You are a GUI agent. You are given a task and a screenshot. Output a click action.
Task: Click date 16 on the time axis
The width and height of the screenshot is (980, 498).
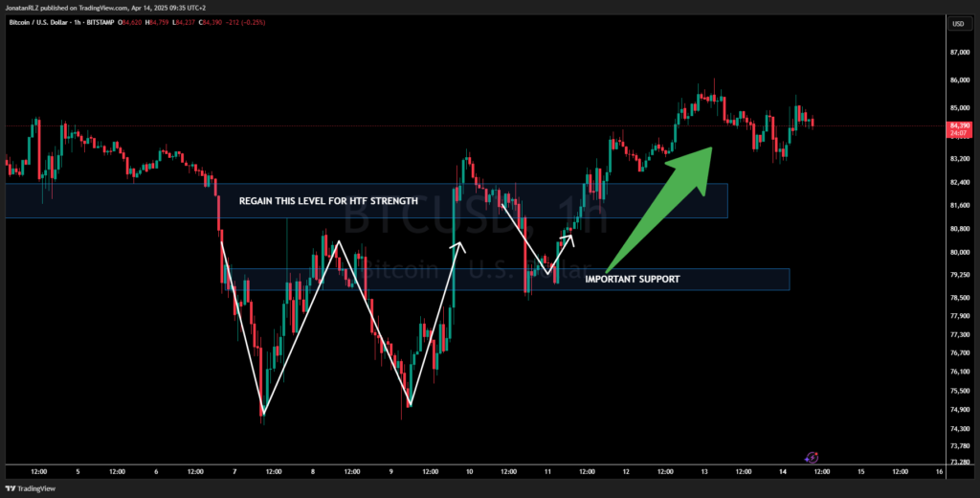click(939, 471)
